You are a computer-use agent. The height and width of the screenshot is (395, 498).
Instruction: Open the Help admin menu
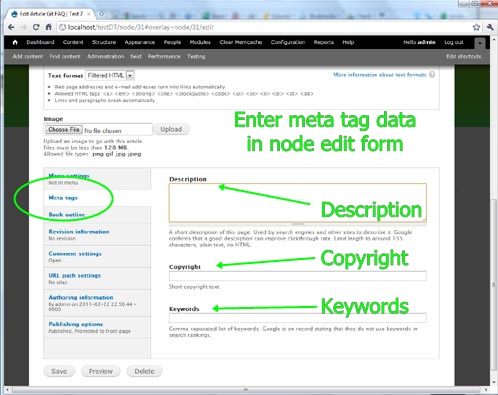tap(348, 42)
